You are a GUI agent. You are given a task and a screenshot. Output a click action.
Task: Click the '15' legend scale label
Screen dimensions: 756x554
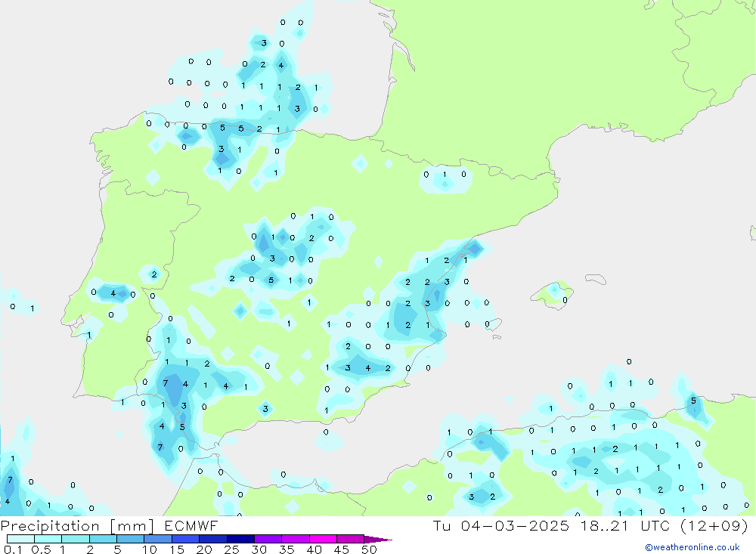[177, 549]
